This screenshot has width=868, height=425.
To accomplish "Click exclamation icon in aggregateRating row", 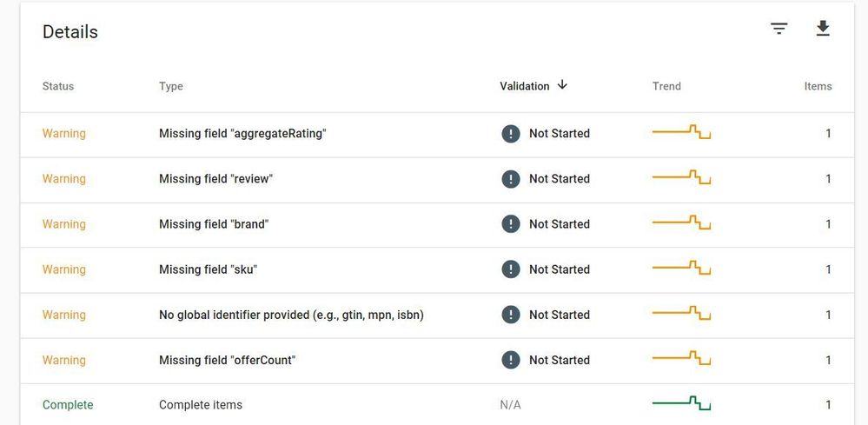I will tap(511, 134).
